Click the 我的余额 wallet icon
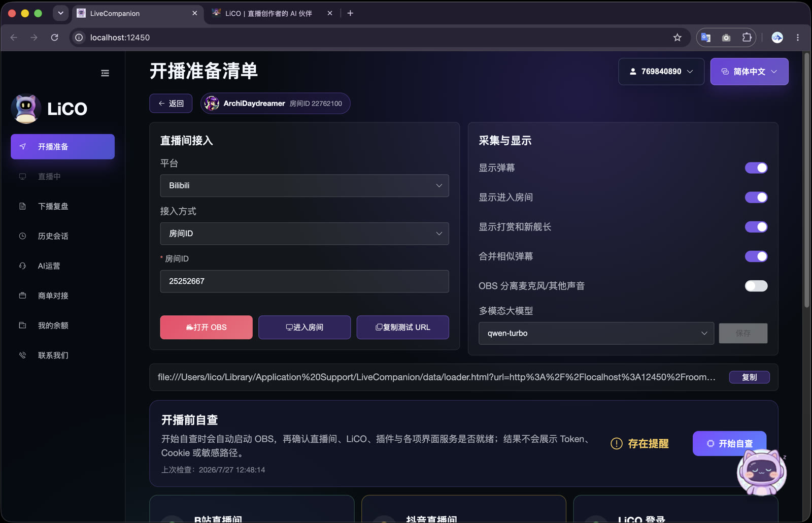 pos(22,325)
